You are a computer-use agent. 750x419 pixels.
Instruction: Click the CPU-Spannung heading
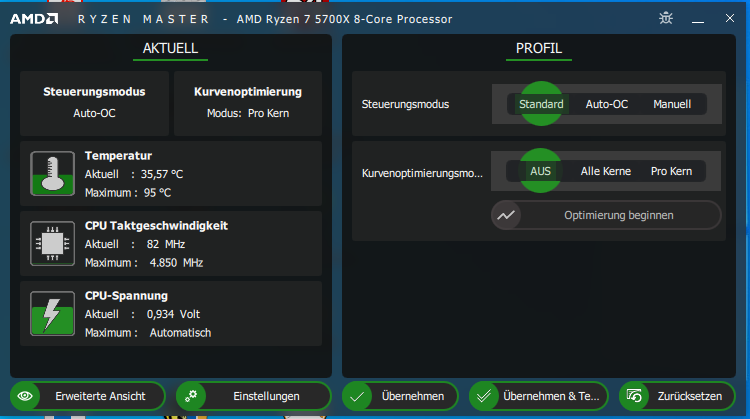[x=126, y=296]
